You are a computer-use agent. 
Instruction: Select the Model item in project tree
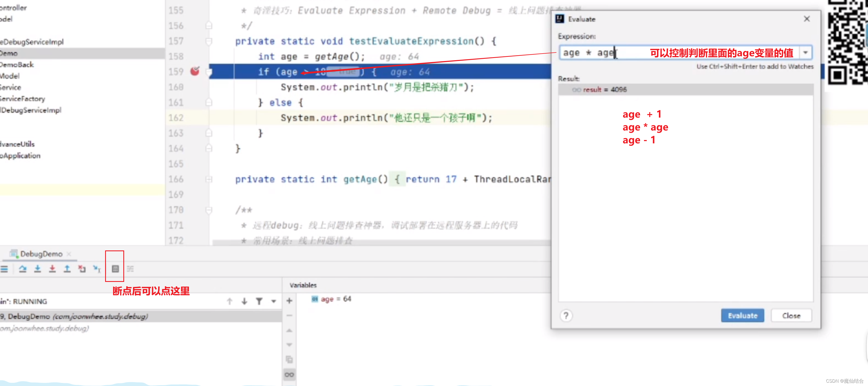pos(10,76)
